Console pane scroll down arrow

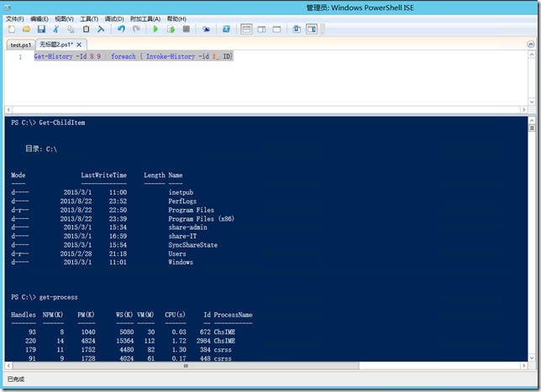click(532, 358)
